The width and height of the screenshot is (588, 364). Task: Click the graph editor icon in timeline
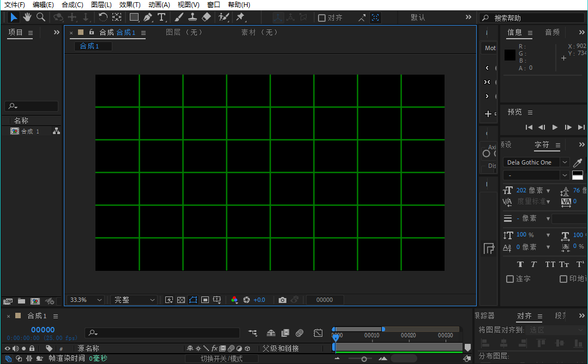[318, 333]
